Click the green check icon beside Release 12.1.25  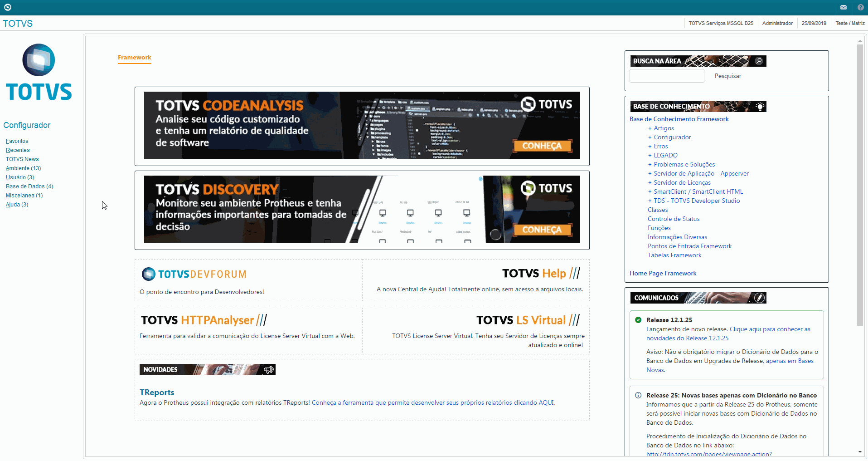[x=638, y=320]
